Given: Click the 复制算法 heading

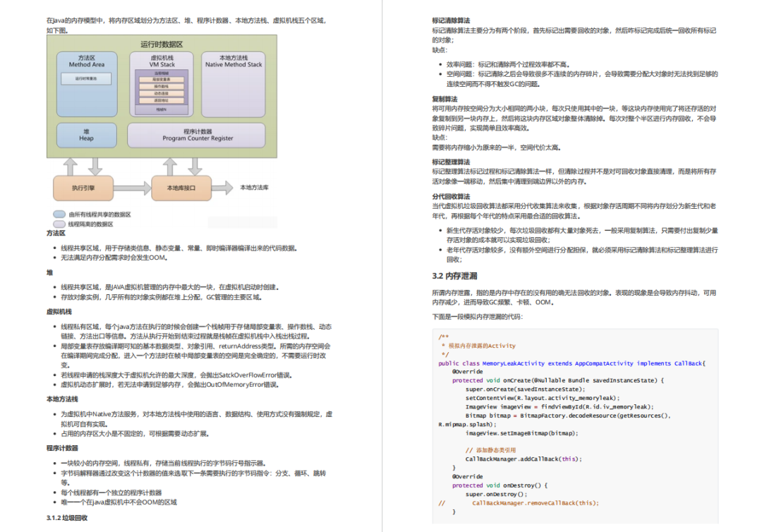Looking at the screenshot, I should coord(445,99).
